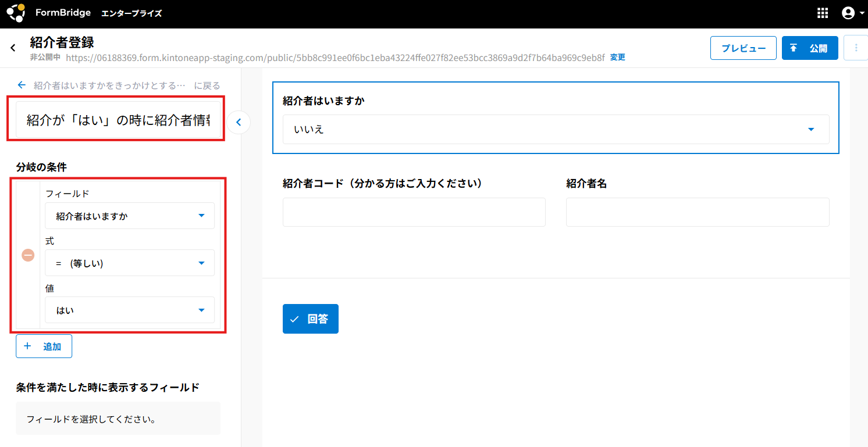
Task: Submit the form with 回答 button
Action: tap(310, 319)
